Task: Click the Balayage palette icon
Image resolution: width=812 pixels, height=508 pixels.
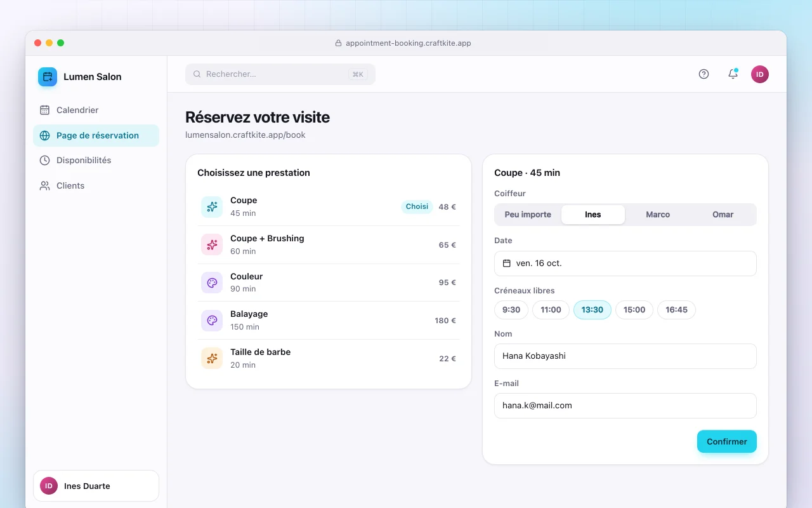Action: [212, 321]
